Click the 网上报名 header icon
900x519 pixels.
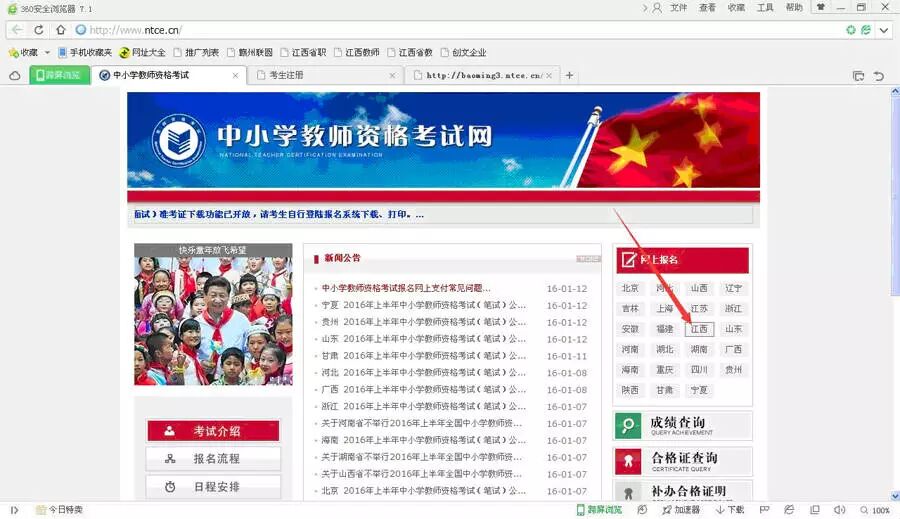pos(629,260)
